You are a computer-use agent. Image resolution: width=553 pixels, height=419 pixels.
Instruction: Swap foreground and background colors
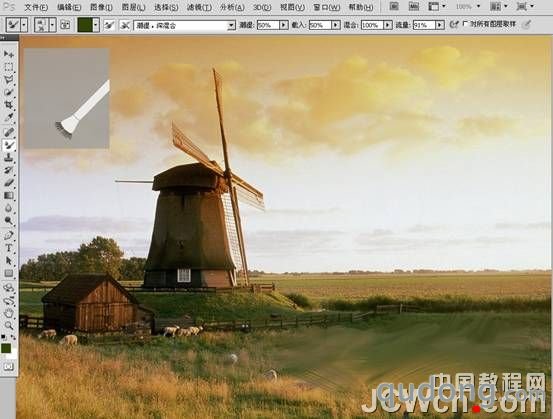(x=13, y=337)
